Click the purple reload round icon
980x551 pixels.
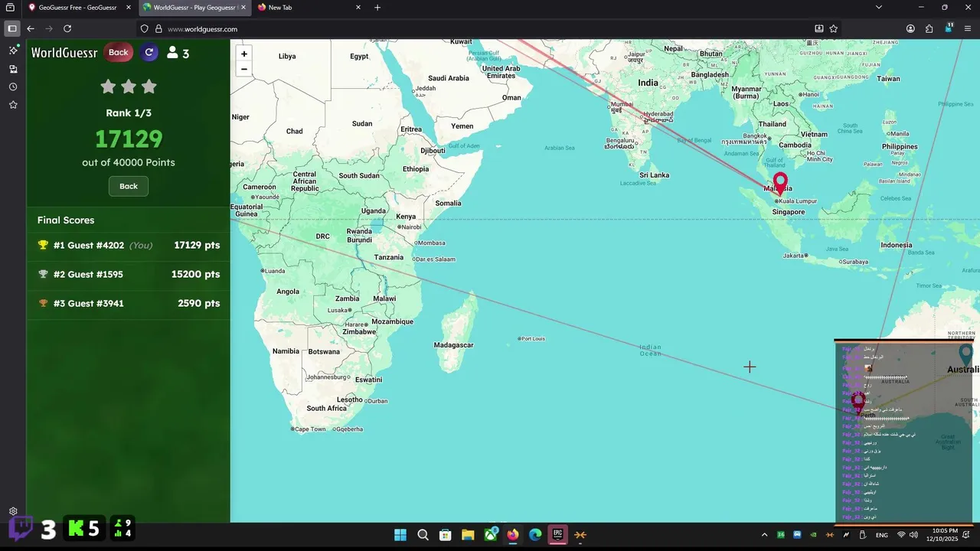tap(149, 52)
